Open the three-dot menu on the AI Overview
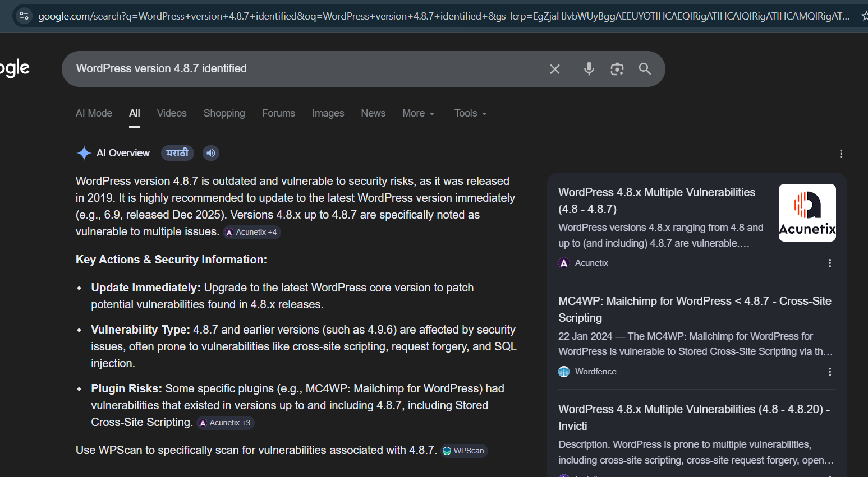 coord(841,153)
